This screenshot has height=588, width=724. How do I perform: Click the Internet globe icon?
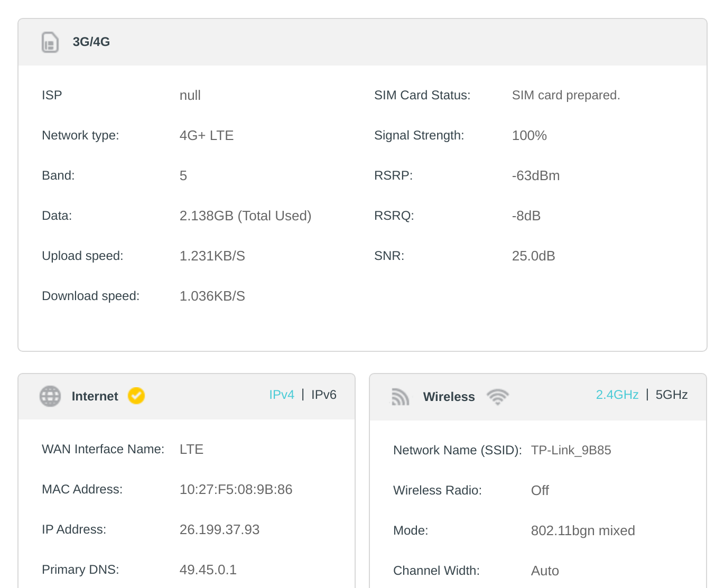50,396
